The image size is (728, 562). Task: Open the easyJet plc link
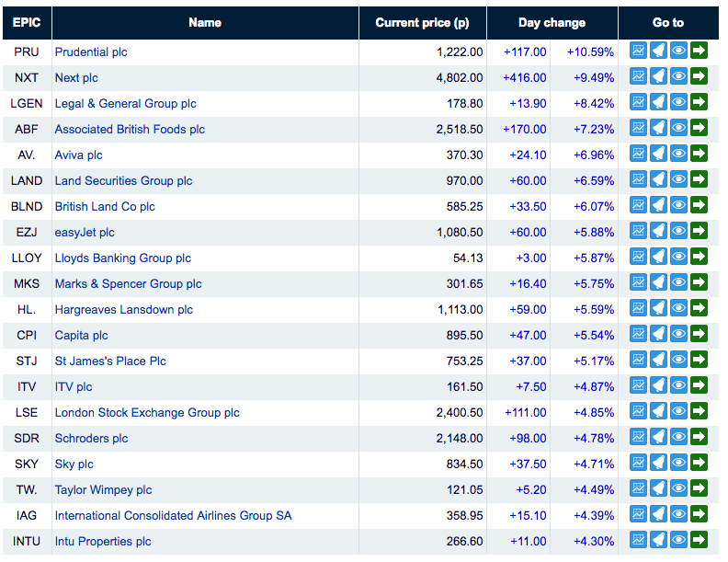coord(85,232)
